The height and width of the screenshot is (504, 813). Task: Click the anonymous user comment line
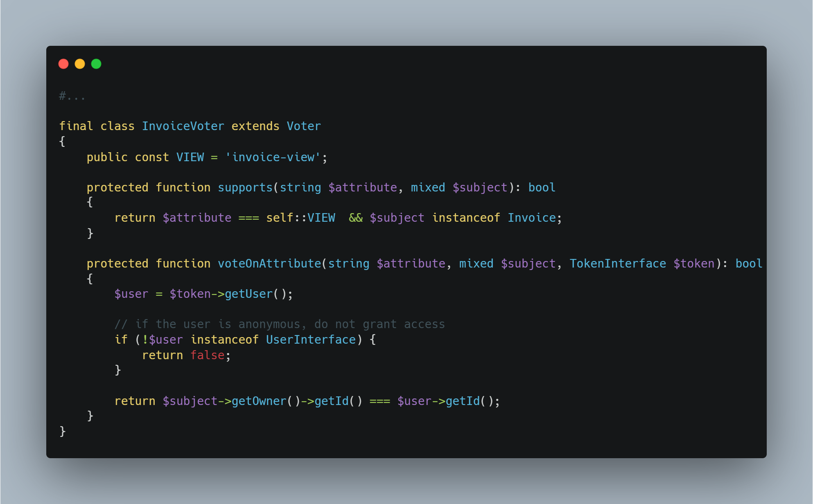coord(280,324)
